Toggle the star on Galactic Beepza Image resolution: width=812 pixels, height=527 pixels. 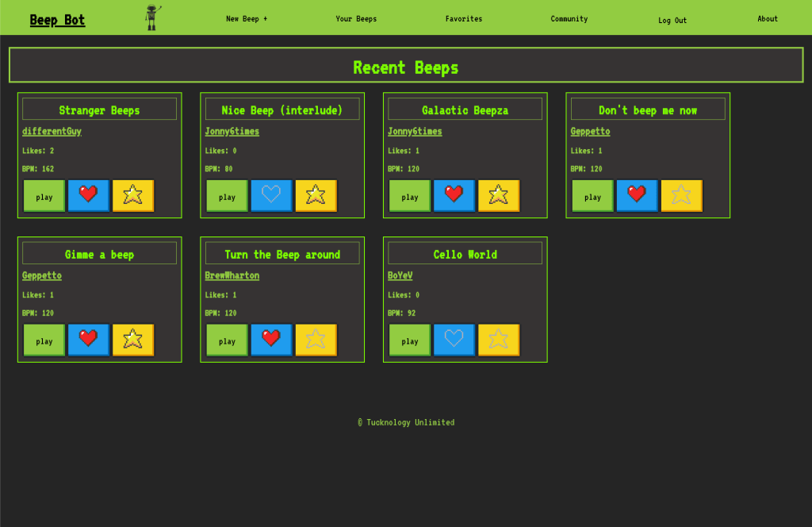tap(498, 195)
